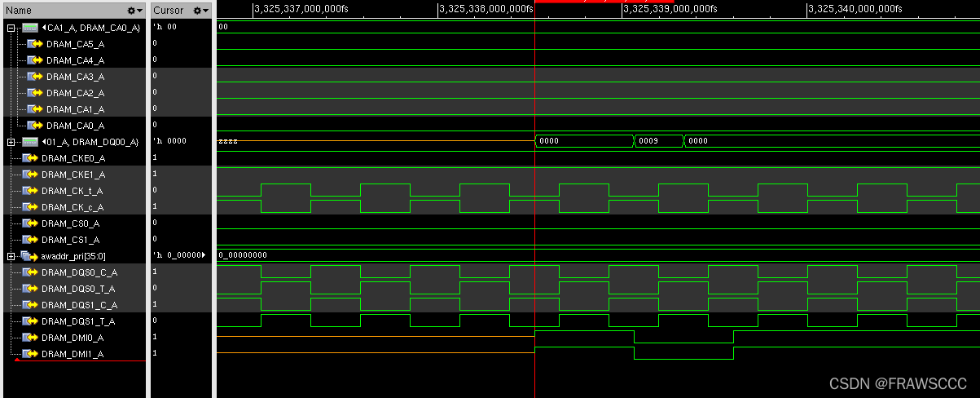Select the DRAM_CKE0_A signal name
The image size is (980, 398).
tap(73, 158)
